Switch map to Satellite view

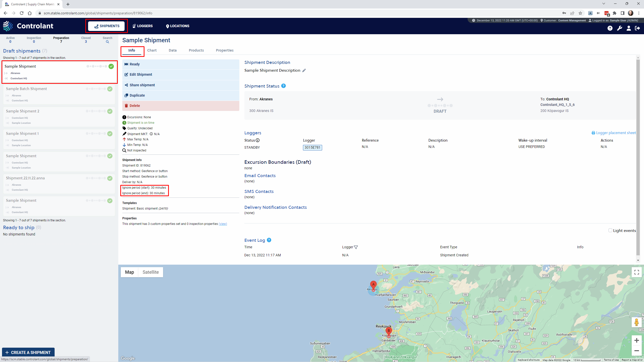coord(150,272)
